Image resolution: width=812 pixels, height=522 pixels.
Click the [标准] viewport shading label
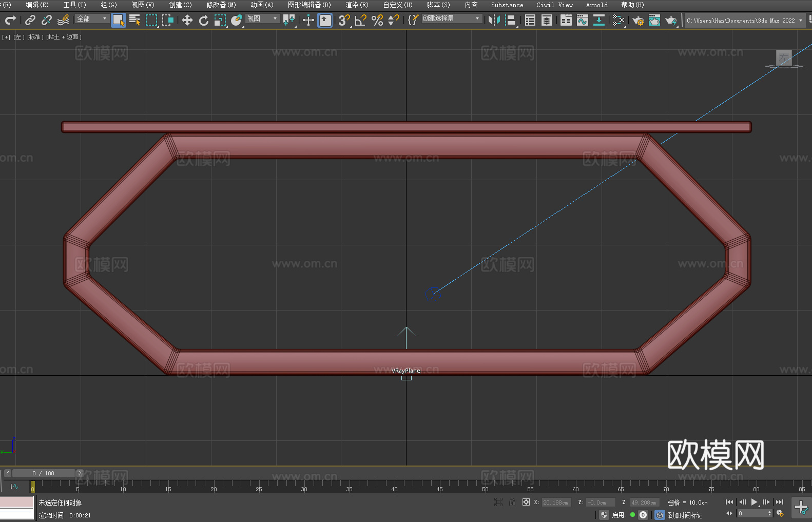point(35,37)
